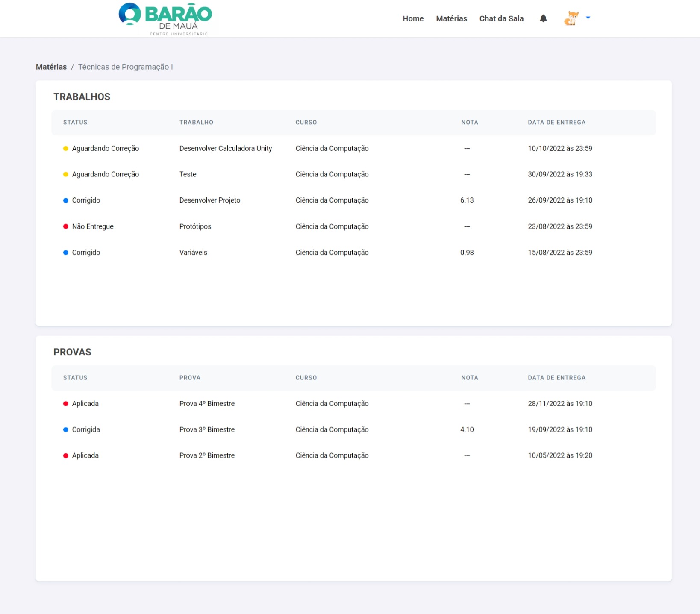Click the TRABALHO column header
This screenshot has width=700, height=614.
pyautogui.click(x=196, y=122)
